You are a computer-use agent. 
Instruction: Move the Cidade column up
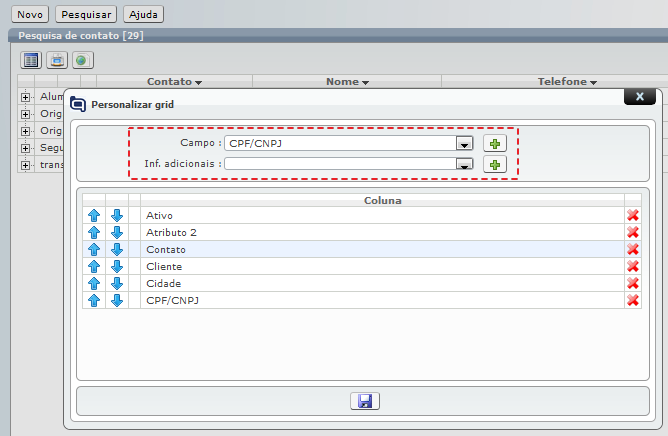click(94, 284)
